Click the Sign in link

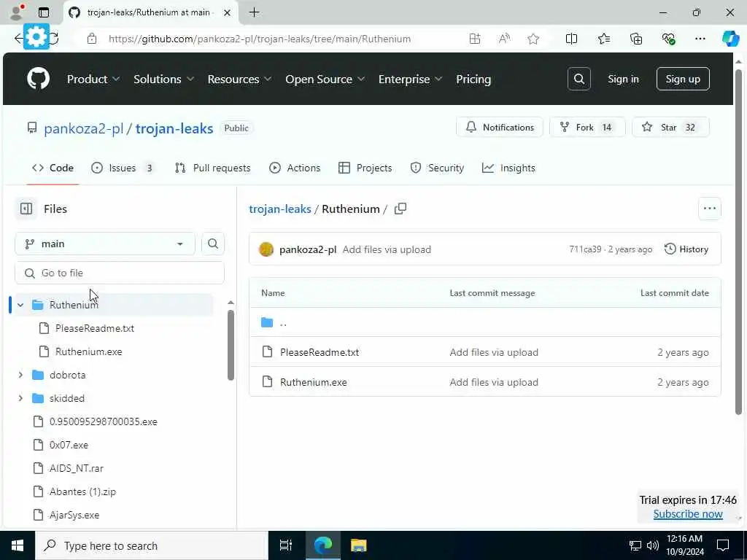(623, 79)
